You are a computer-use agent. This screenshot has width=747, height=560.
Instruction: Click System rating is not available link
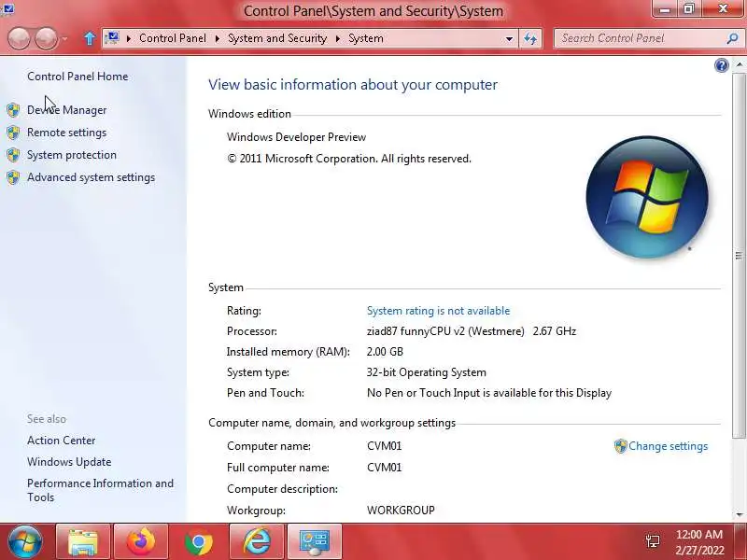(x=438, y=311)
